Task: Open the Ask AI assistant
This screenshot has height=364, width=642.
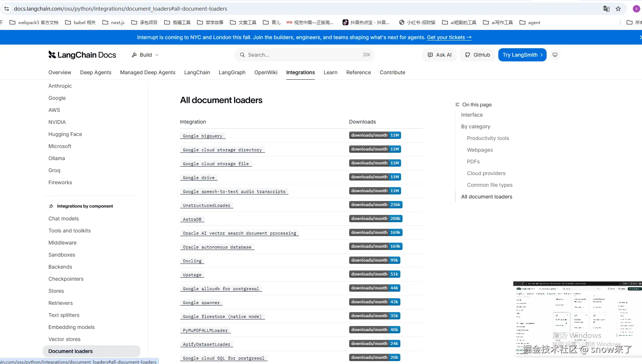Action: tap(439, 55)
